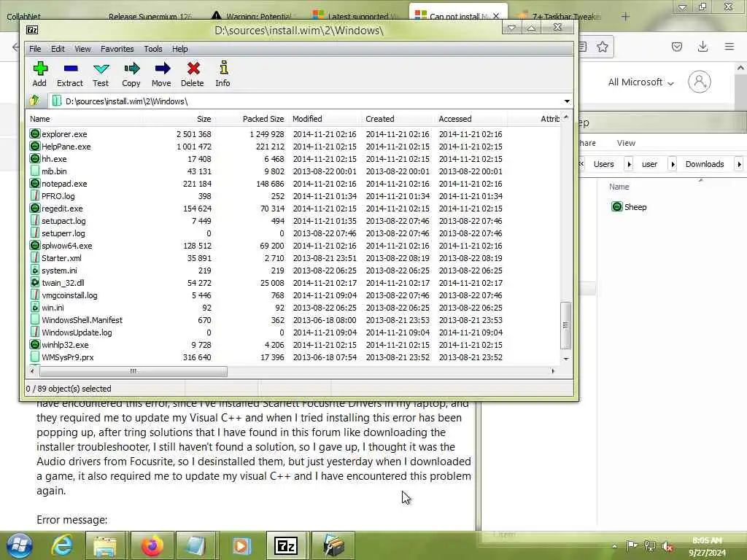Select WMSysPr9.prx file row

coord(293,357)
